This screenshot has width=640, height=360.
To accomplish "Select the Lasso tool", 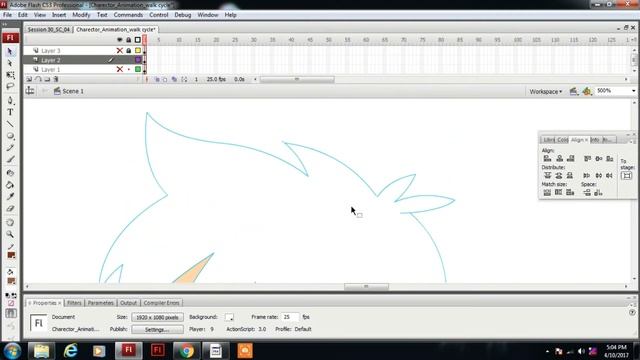I will coord(10,87).
